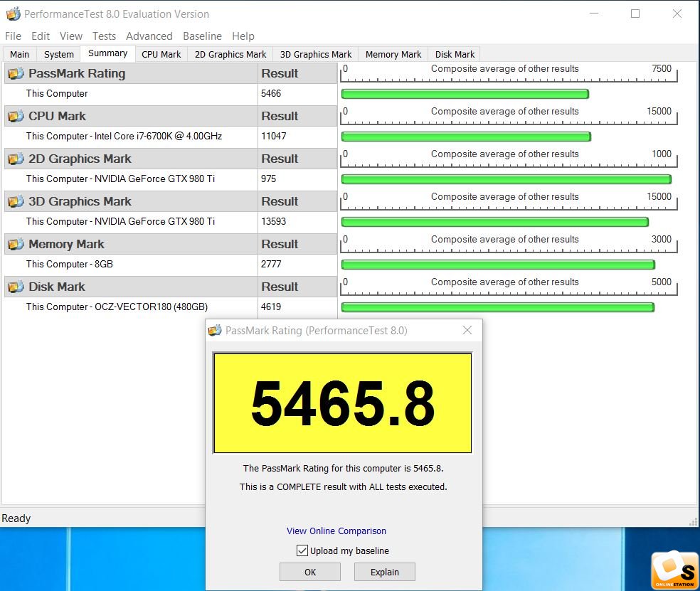
Task: Click the PassMark Rating green result bar
Action: click(x=465, y=94)
